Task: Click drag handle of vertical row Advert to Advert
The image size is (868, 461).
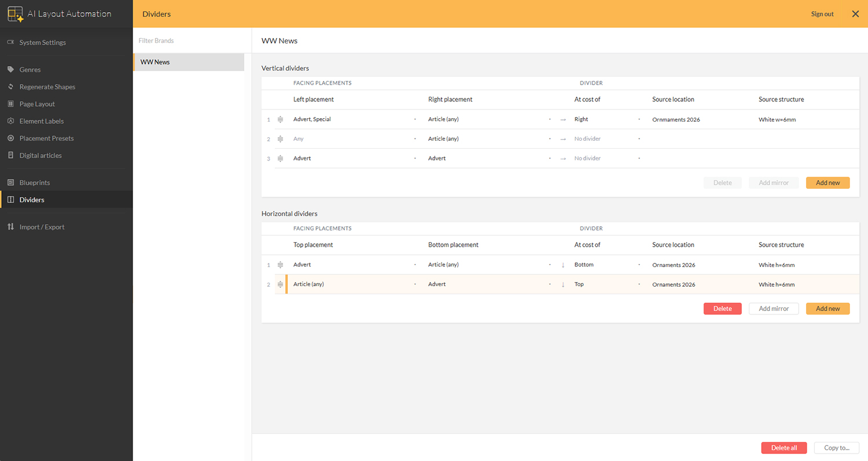Action: 280,159
